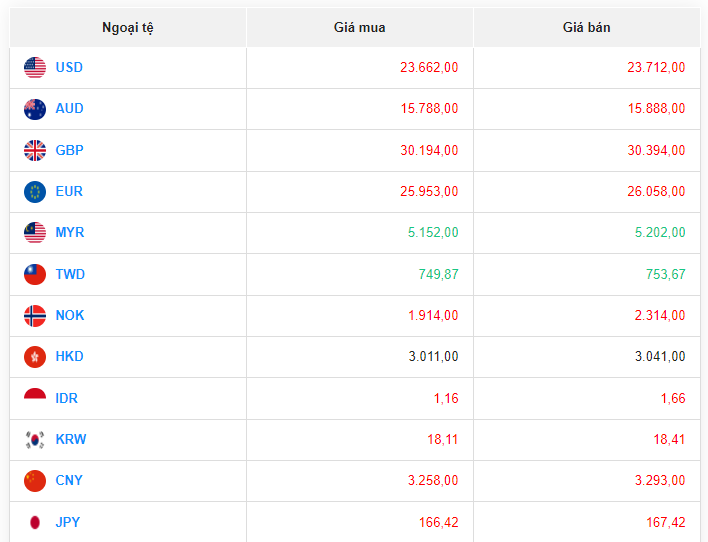Open the MYR currency link
Image resolution: width=708 pixels, height=542 pixels.
(x=70, y=232)
